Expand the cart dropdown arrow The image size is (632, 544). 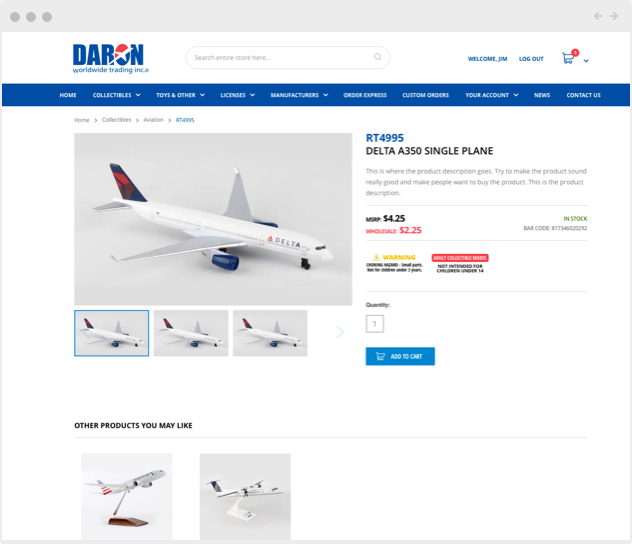586,61
